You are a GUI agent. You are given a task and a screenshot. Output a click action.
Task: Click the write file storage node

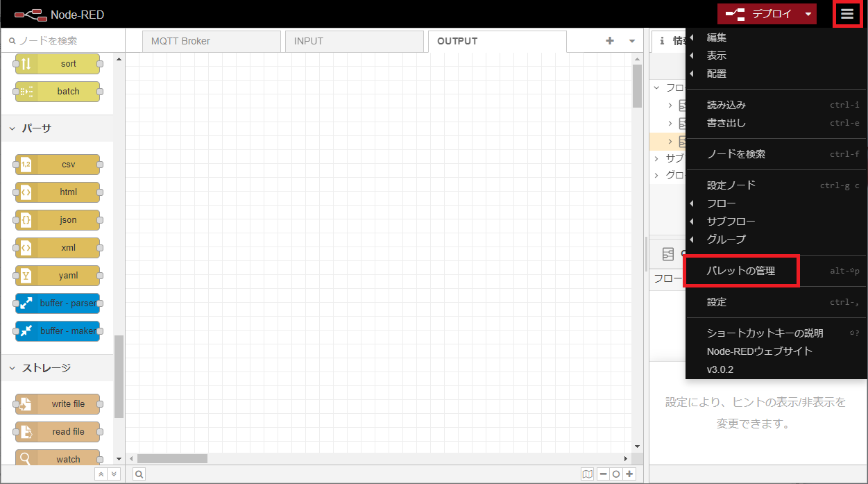(x=58, y=403)
